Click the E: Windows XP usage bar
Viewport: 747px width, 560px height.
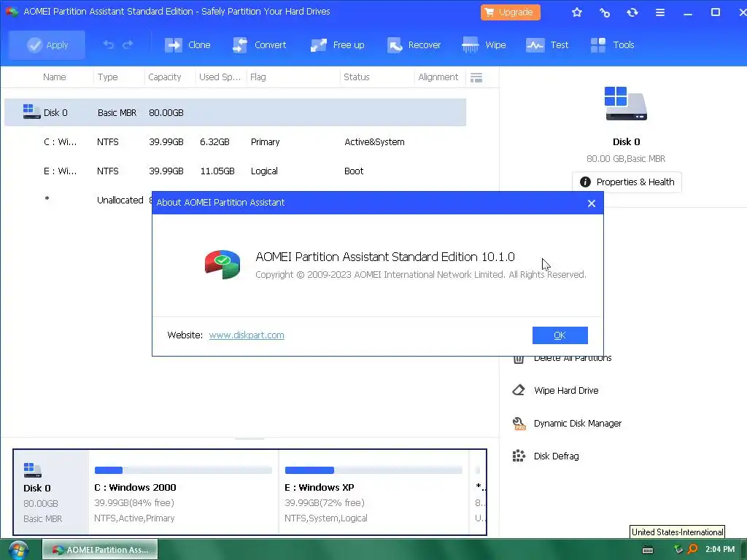coord(373,470)
